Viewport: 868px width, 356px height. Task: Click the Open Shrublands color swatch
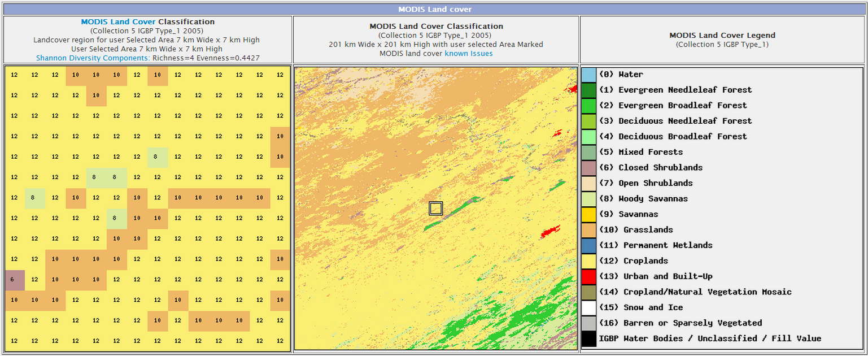coord(589,183)
